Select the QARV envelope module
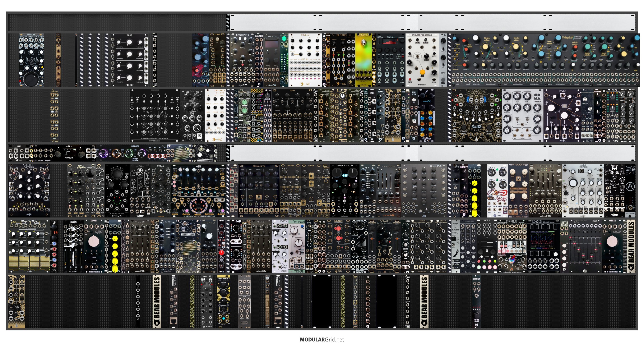 pos(292,116)
